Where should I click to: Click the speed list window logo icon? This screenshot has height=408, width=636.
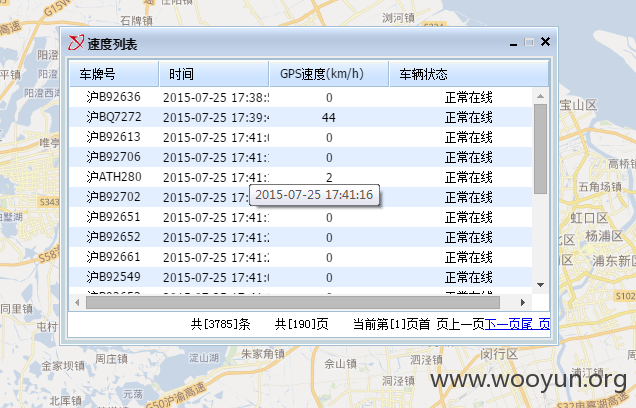click(76, 43)
